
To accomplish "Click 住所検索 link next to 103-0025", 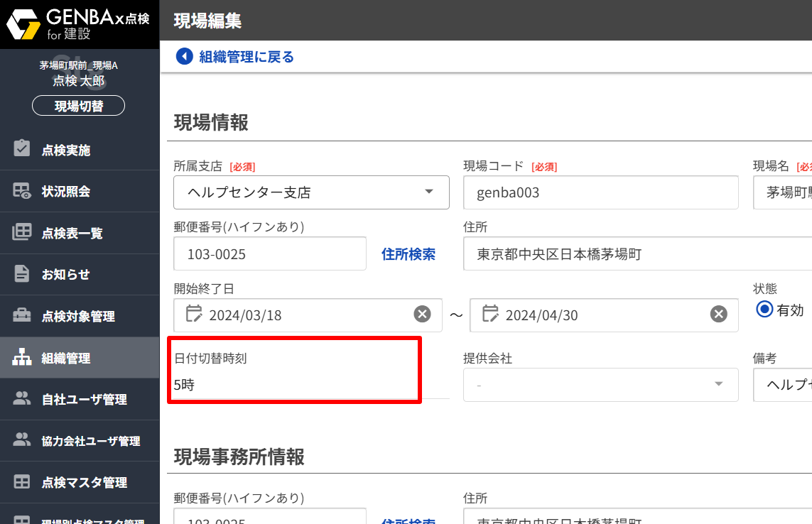I will pos(408,253).
